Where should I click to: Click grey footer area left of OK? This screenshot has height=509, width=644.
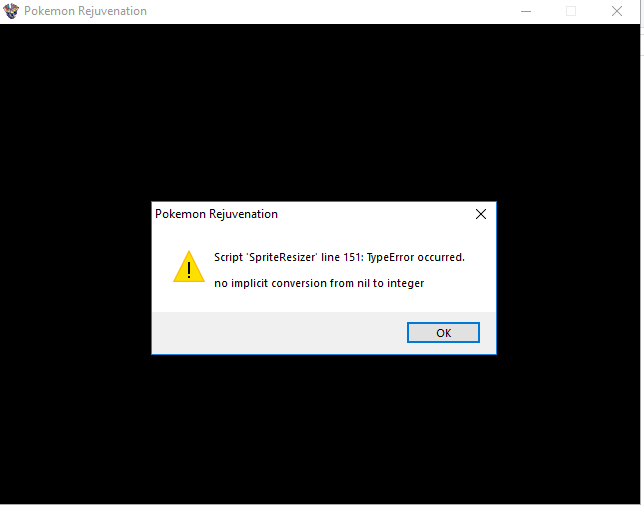pyautogui.click(x=279, y=333)
